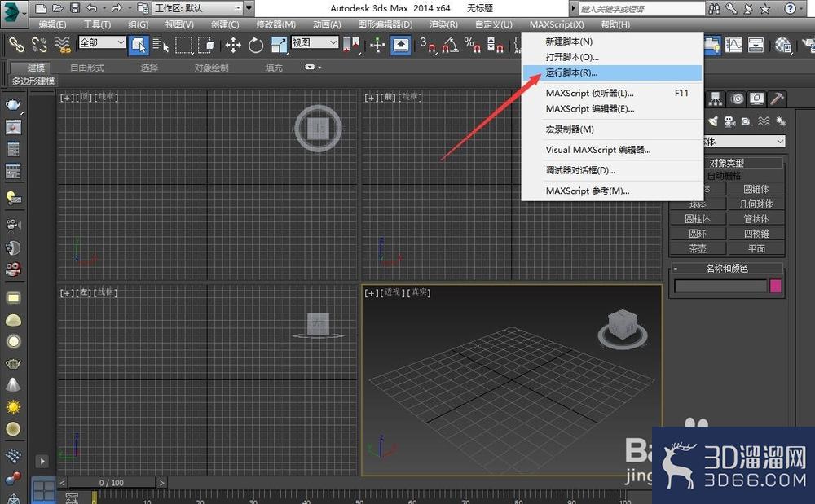Click the 茶壶 teapot button
The height and width of the screenshot is (504, 815).
click(697, 248)
